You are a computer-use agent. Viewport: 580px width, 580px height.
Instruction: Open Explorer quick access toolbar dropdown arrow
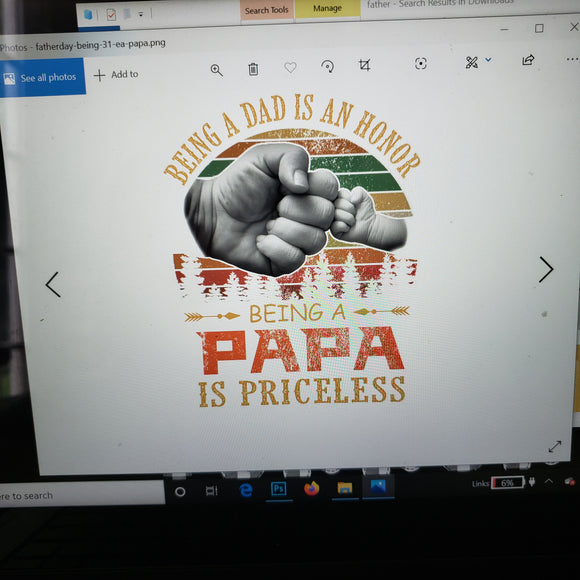(141, 14)
